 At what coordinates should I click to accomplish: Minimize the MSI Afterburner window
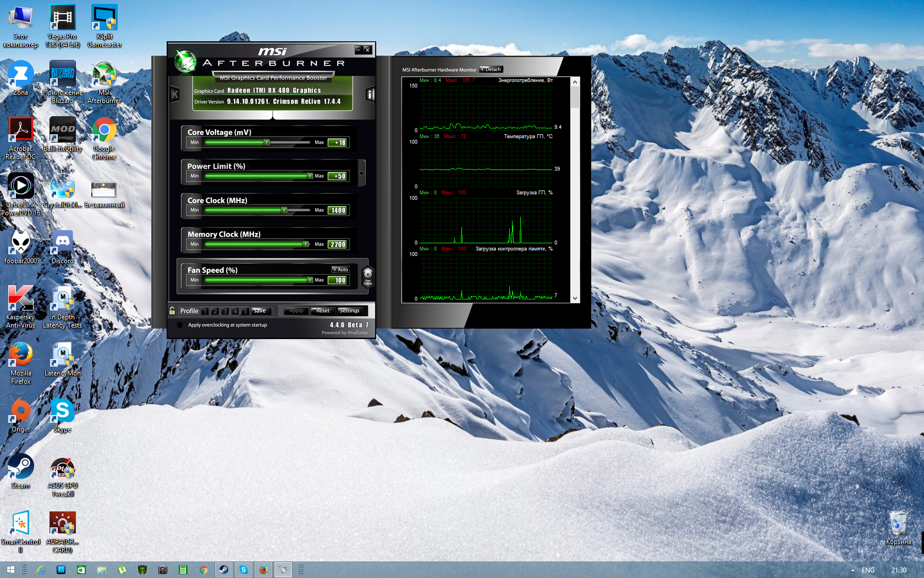coord(358,50)
